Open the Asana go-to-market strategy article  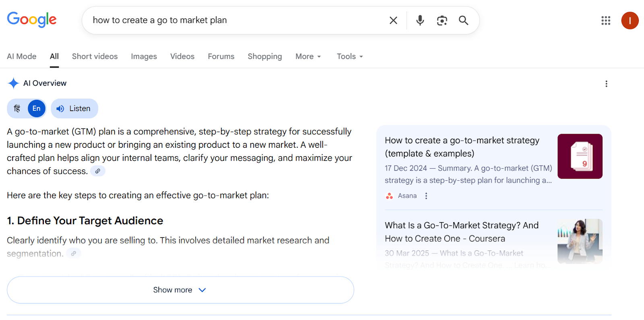click(462, 147)
